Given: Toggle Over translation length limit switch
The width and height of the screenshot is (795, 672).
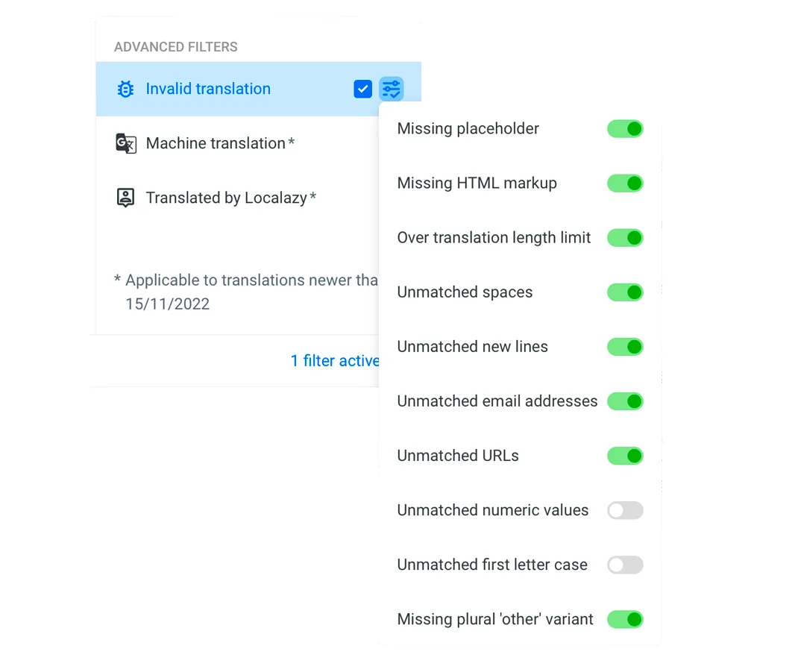Looking at the screenshot, I should 625,238.
